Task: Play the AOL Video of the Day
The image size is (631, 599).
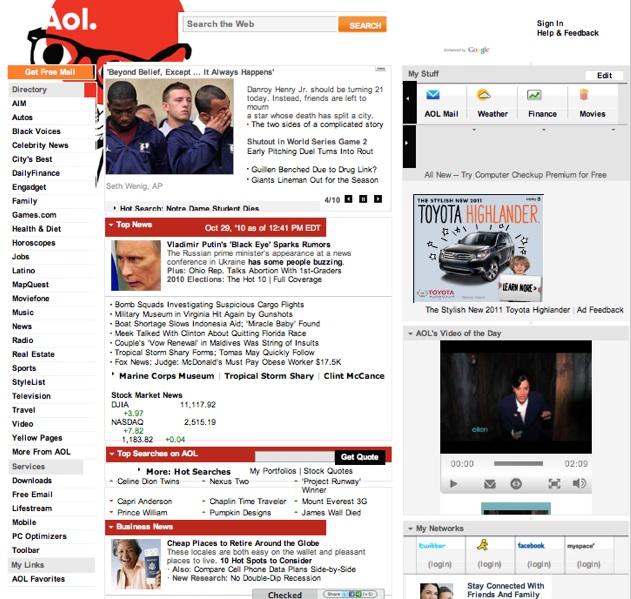Action: 454,483
